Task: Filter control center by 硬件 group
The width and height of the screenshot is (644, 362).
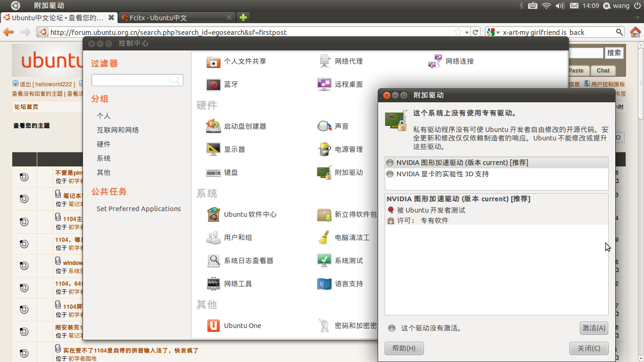Action: [104, 144]
